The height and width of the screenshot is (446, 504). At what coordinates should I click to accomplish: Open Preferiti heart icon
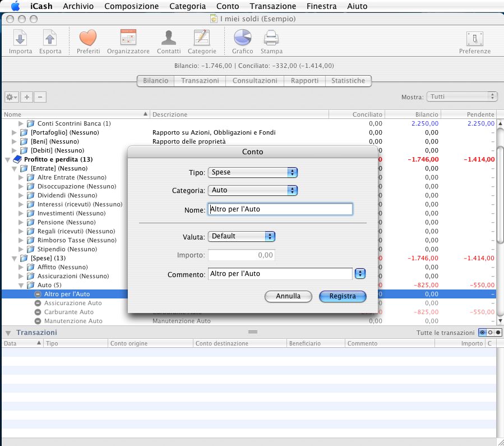[x=88, y=39]
